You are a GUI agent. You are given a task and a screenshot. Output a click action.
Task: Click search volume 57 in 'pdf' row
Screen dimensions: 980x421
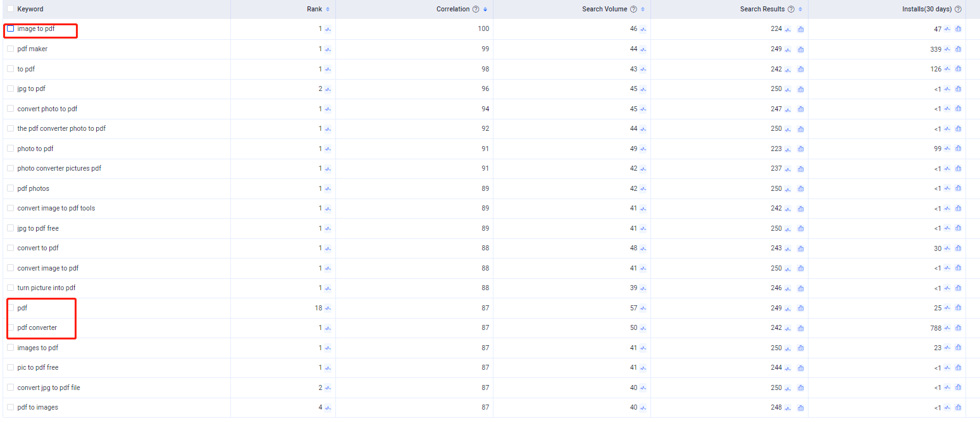(633, 308)
